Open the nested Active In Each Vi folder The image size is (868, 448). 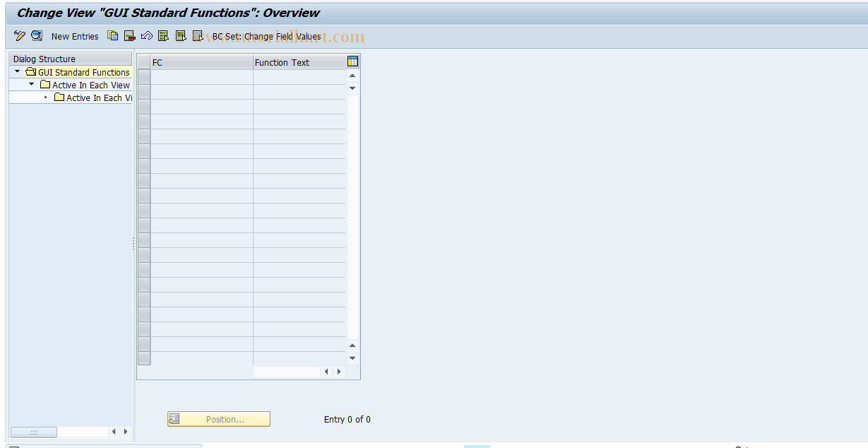tap(93, 98)
